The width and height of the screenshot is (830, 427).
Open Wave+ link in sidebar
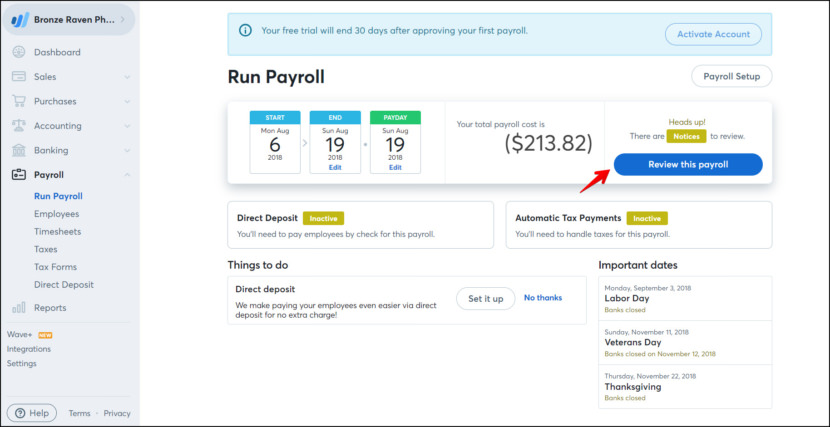[x=21, y=334]
